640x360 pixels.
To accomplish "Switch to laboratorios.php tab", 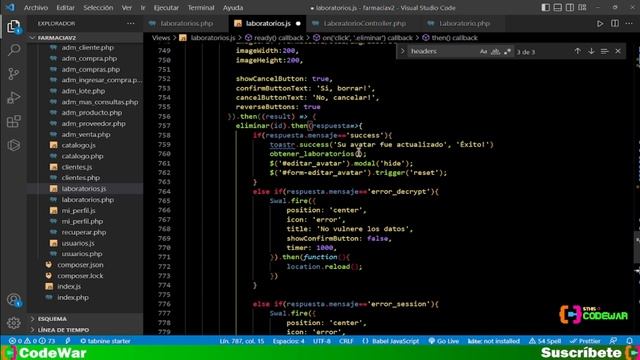I will [186, 24].
